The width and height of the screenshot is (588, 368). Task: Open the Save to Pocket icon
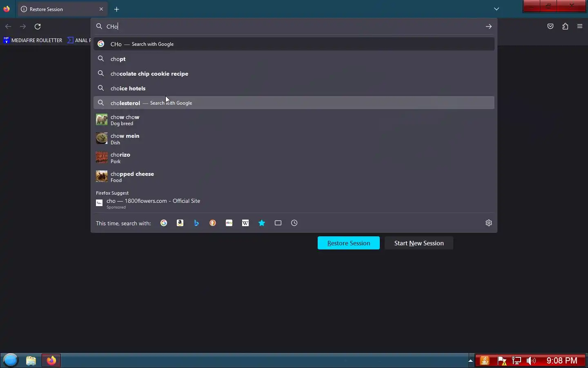(550, 26)
